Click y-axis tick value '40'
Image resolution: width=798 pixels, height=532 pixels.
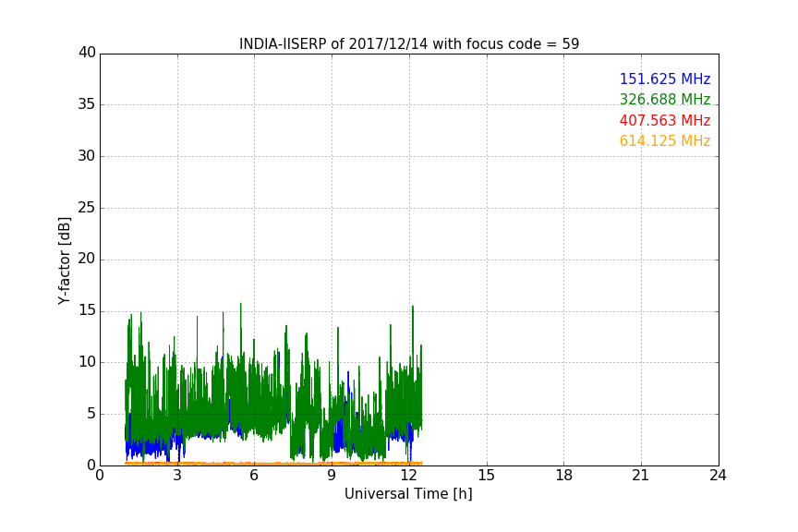[87, 53]
